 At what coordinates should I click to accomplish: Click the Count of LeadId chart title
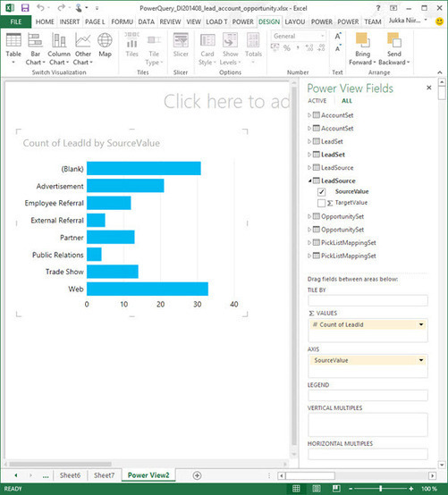[91, 143]
